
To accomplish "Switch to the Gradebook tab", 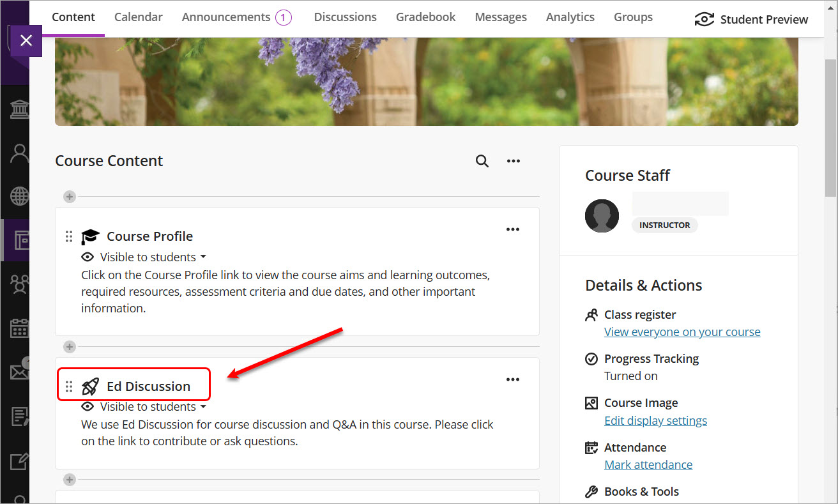I will click(425, 17).
